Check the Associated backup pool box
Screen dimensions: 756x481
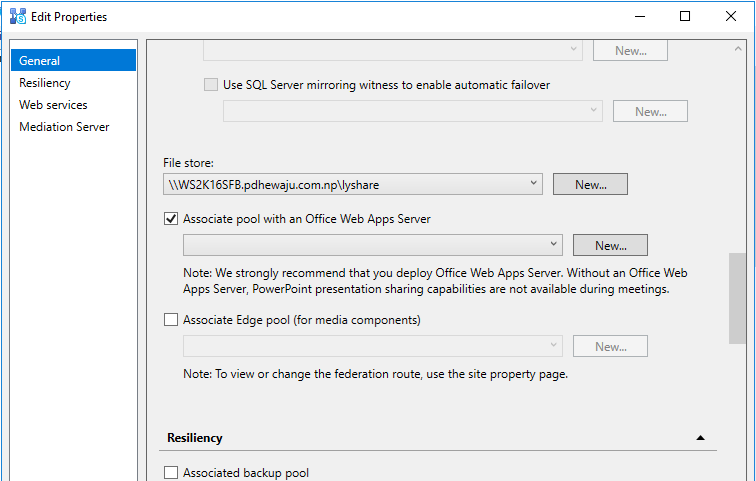171,472
